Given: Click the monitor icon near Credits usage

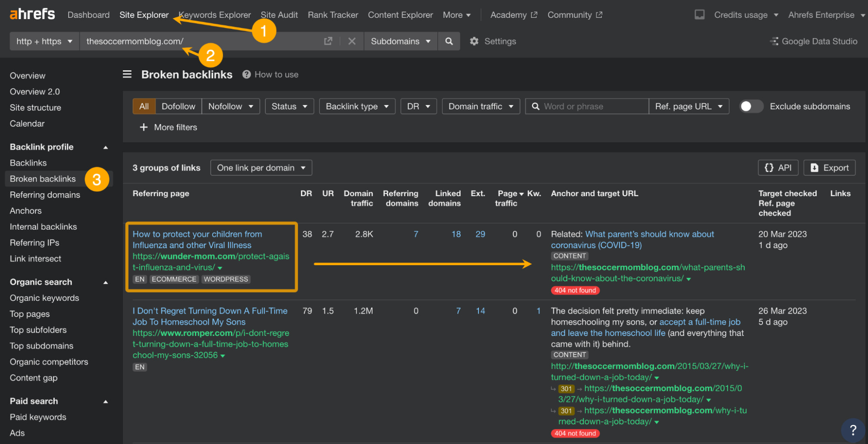Looking at the screenshot, I should [x=700, y=15].
